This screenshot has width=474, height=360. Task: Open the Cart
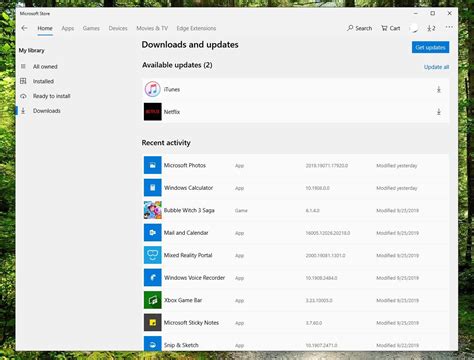(391, 28)
